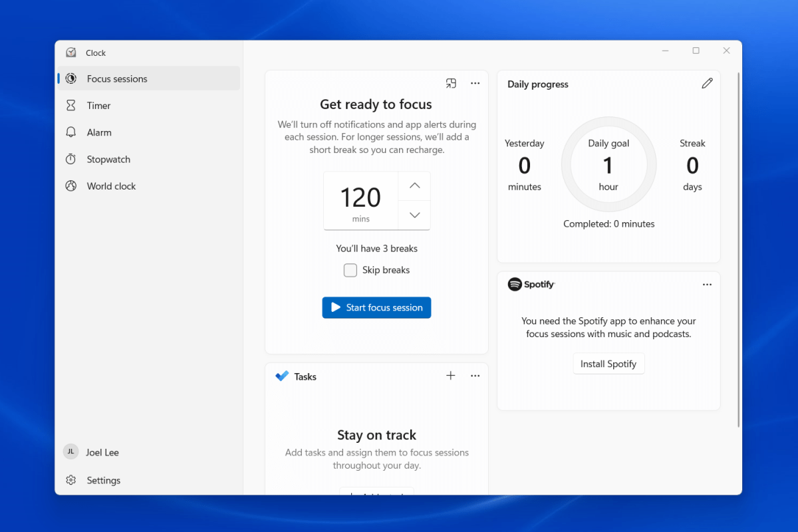
Task: Install Spotify
Action: pyautogui.click(x=608, y=364)
